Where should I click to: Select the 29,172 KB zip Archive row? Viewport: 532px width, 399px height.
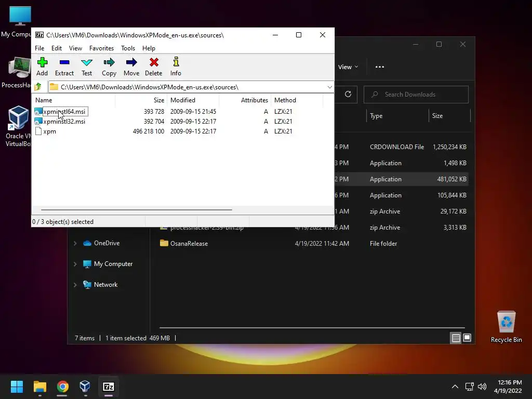[402, 211]
